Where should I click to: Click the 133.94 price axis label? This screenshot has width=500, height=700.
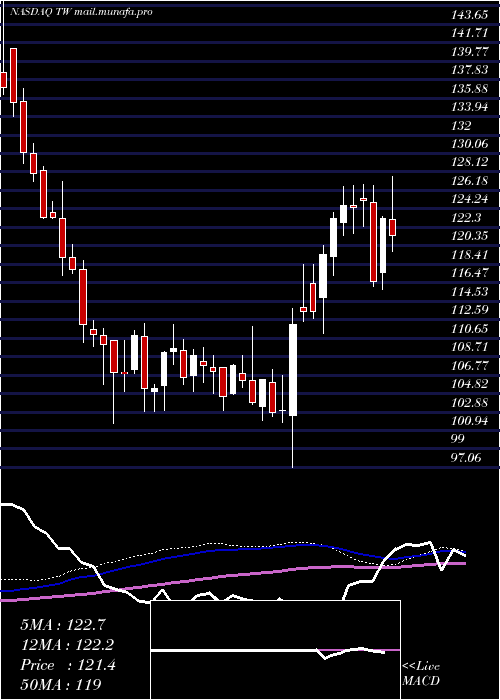(471, 107)
